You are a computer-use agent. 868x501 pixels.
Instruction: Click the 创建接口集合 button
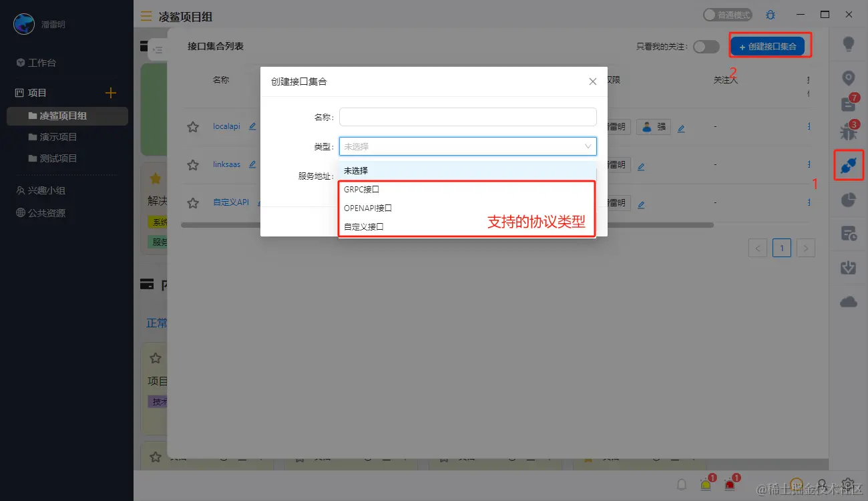pyautogui.click(x=768, y=46)
